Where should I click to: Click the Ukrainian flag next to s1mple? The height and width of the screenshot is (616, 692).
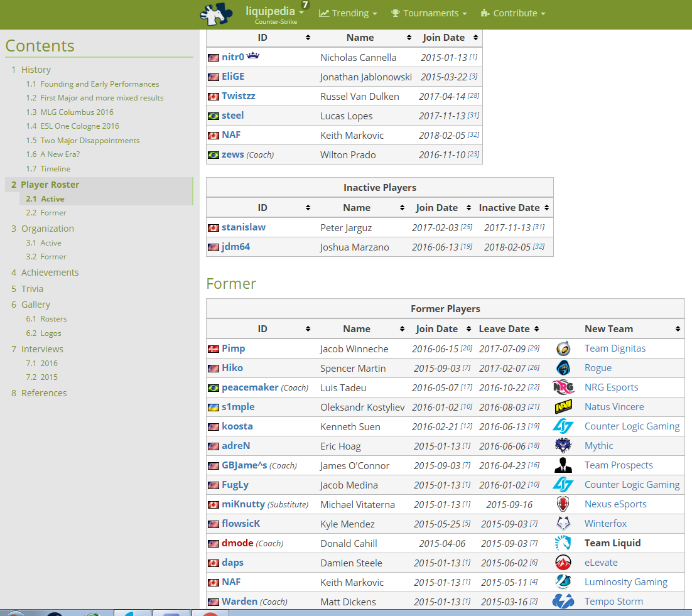click(x=213, y=408)
